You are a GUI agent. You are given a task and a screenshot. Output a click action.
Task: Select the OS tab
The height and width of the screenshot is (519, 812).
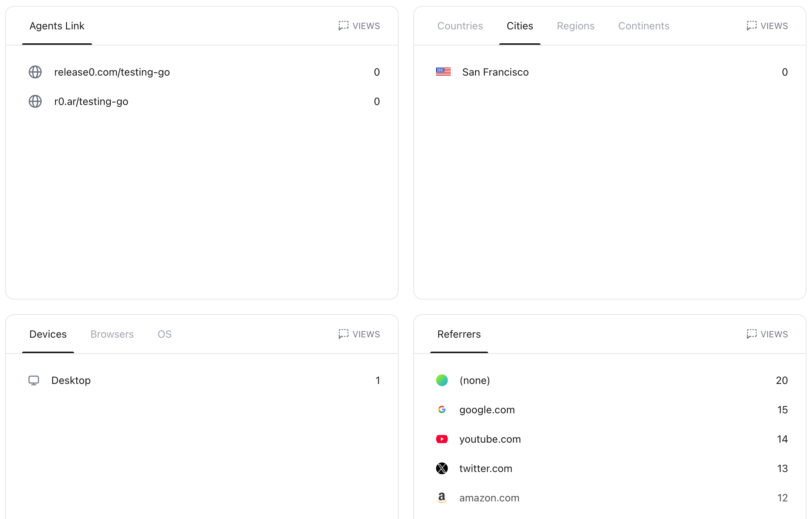click(164, 334)
